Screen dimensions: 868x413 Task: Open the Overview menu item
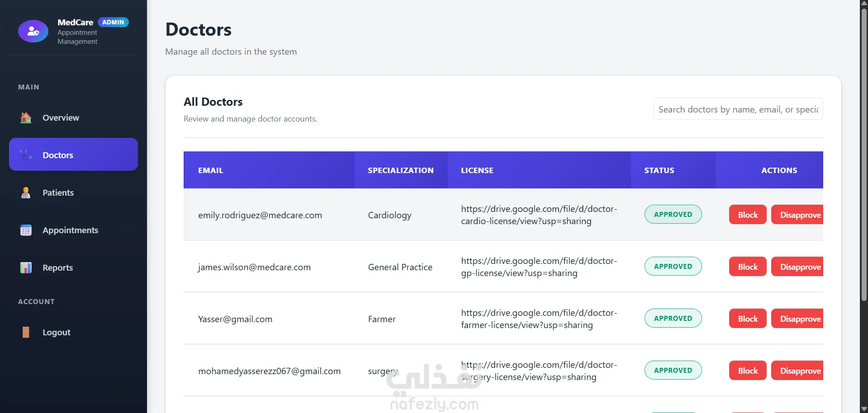point(61,118)
